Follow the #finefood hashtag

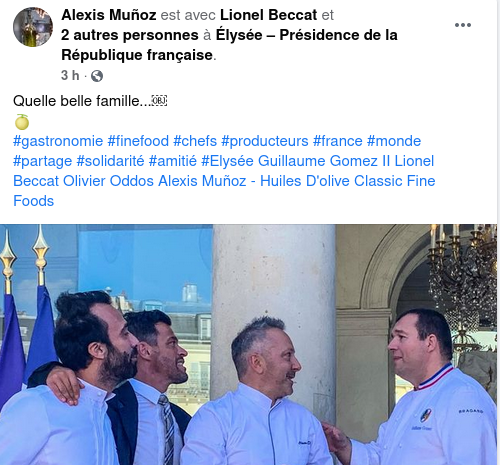(x=138, y=141)
